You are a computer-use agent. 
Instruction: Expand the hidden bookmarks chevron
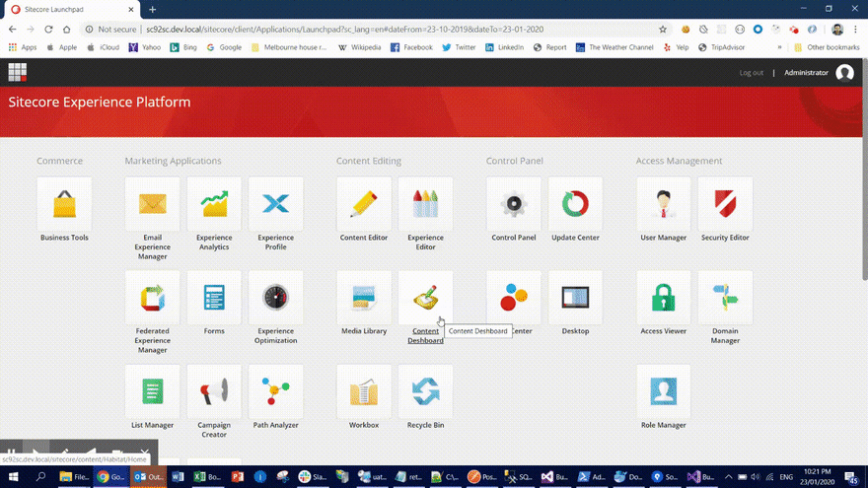[779, 47]
